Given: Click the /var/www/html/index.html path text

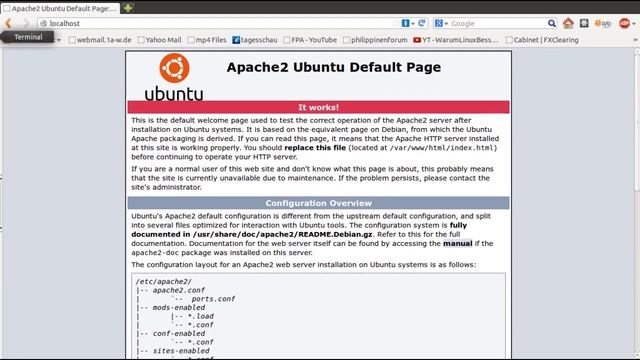Looking at the screenshot, I should [442, 148].
